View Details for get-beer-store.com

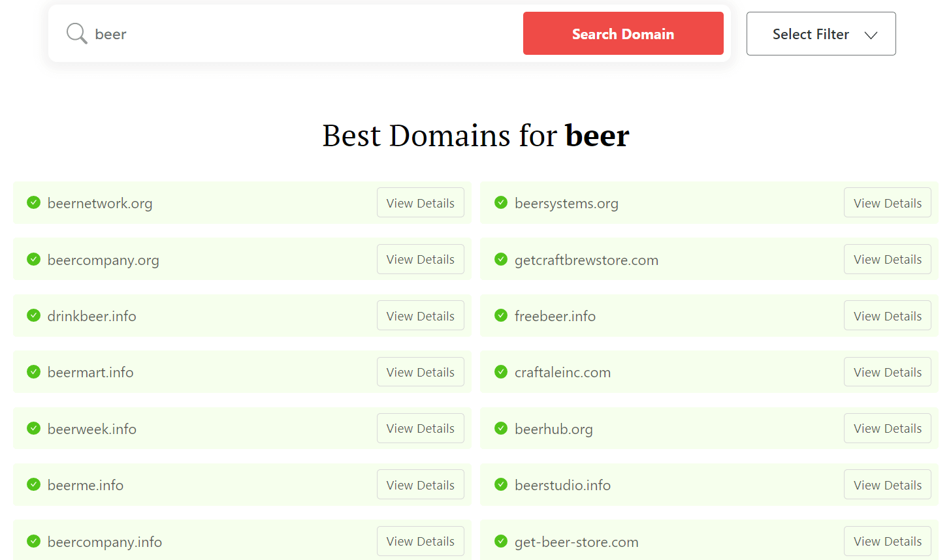(888, 541)
